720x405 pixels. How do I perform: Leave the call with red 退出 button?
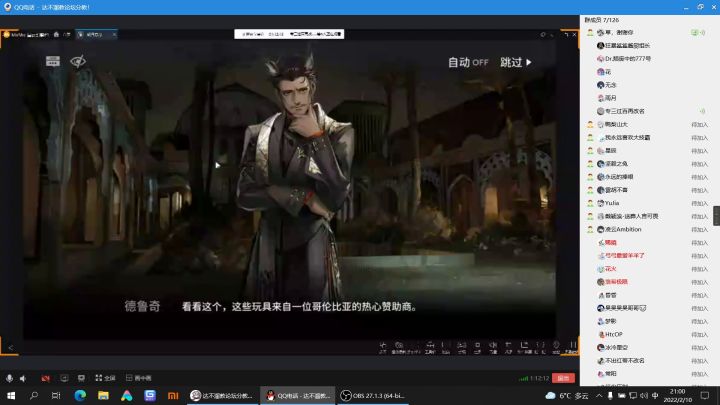pos(563,378)
